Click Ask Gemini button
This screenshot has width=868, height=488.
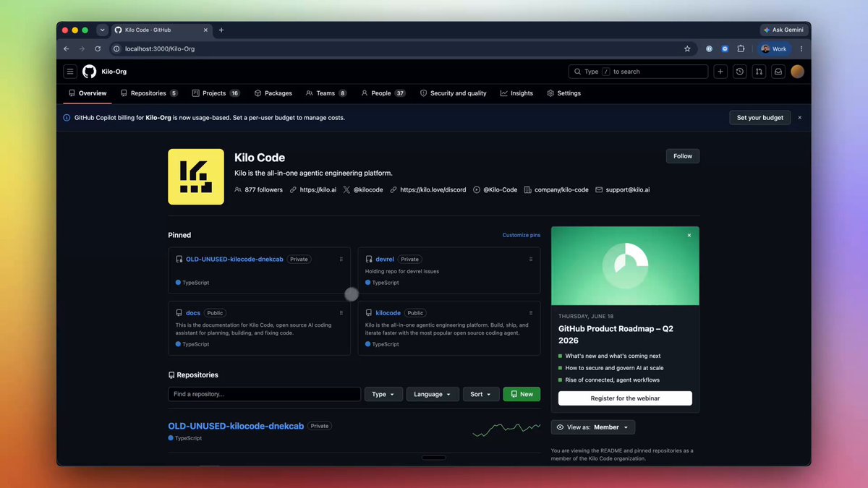point(784,30)
